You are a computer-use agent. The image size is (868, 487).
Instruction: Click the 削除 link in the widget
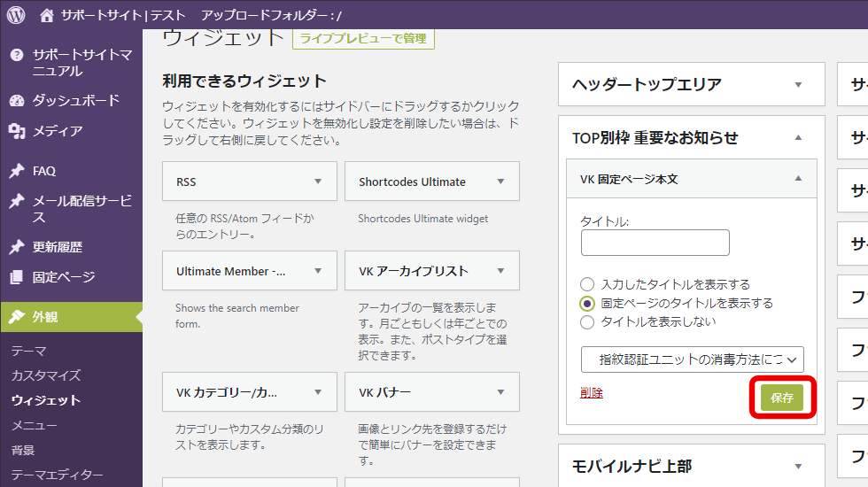592,392
